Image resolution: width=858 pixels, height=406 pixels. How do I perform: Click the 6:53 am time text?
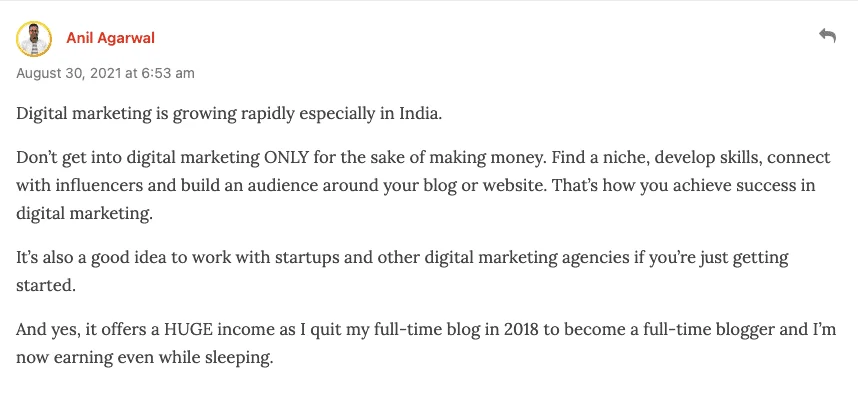(167, 73)
